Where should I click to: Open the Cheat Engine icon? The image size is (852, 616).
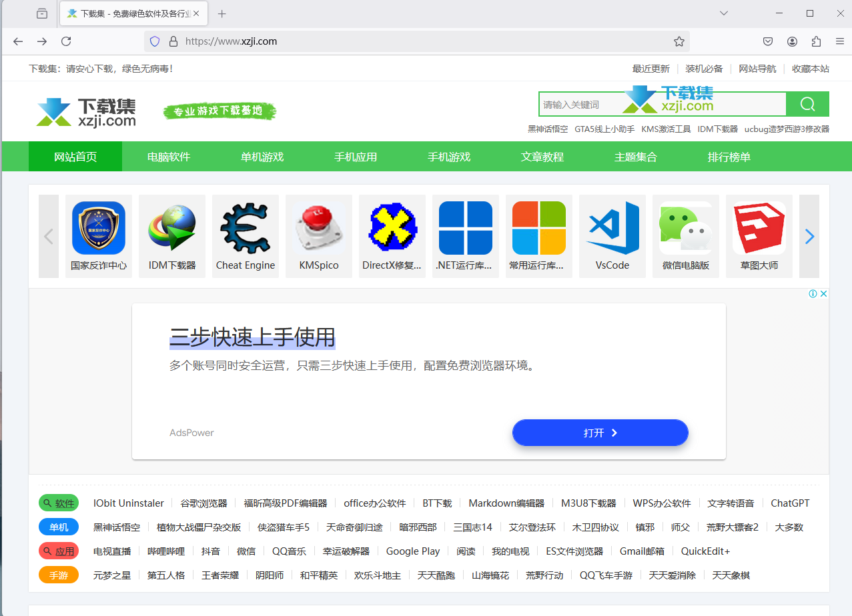[x=246, y=228]
